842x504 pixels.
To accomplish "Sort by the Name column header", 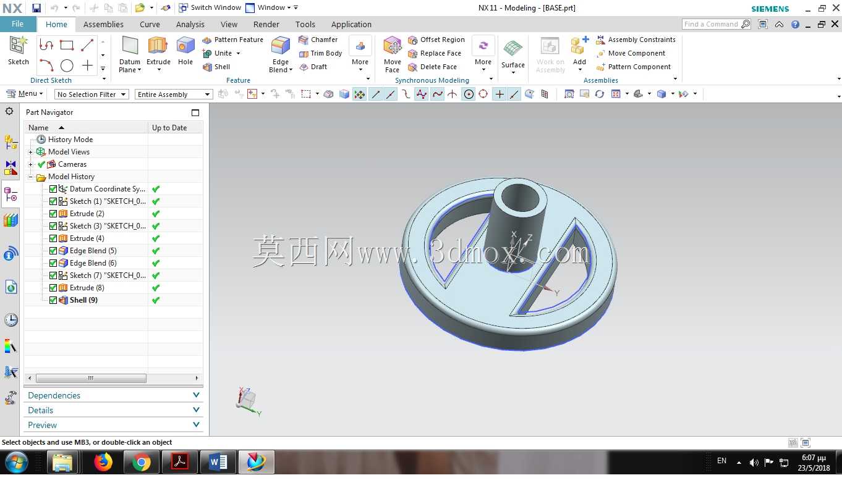I will [86, 127].
